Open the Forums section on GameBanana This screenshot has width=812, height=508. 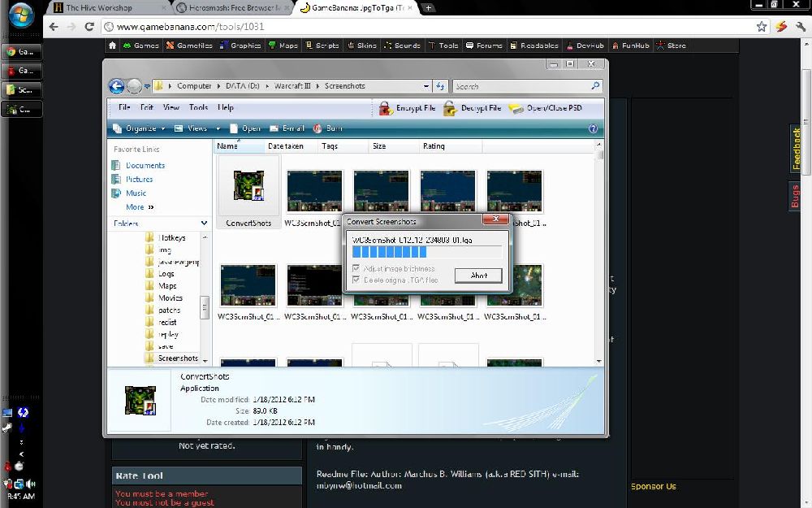pos(484,46)
